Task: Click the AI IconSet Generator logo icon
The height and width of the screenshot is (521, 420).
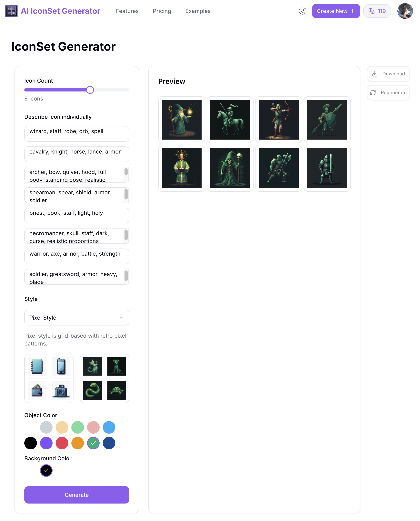Action: coord(11,11)
